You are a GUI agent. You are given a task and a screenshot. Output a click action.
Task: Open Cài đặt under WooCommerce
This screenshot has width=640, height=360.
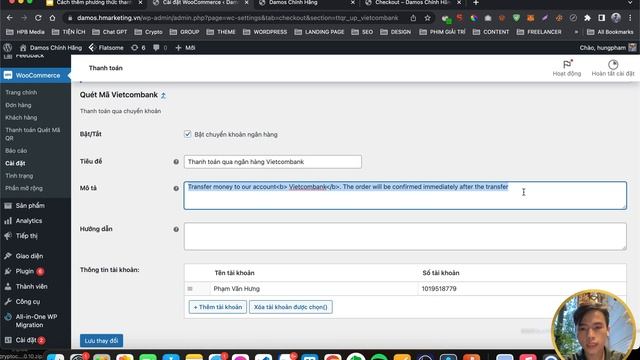[16, 163]
